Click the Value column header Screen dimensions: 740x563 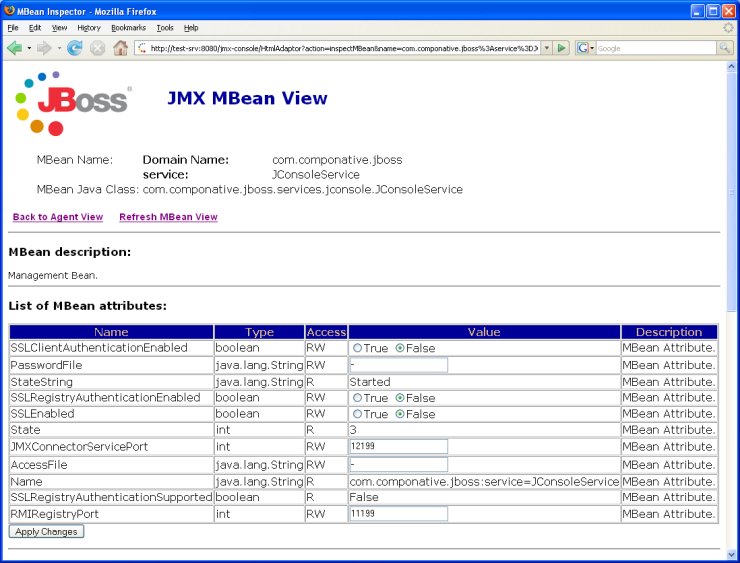coord(484,332)
